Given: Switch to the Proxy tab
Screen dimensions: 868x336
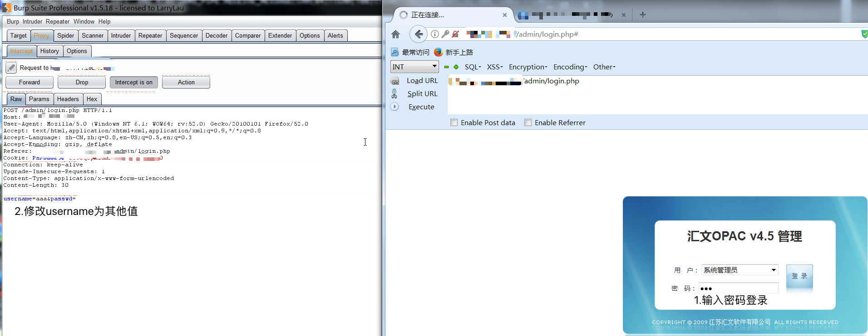Looking at the screenshot, I should (42, 35).
